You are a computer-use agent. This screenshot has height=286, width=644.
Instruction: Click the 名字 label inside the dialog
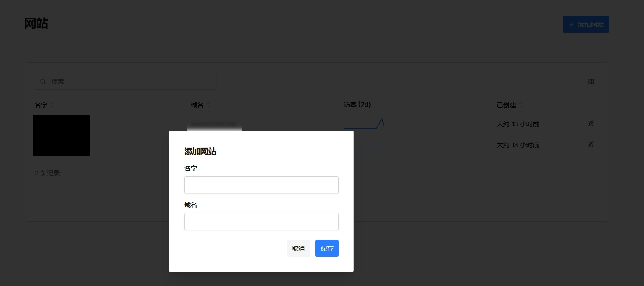(191, 168)
